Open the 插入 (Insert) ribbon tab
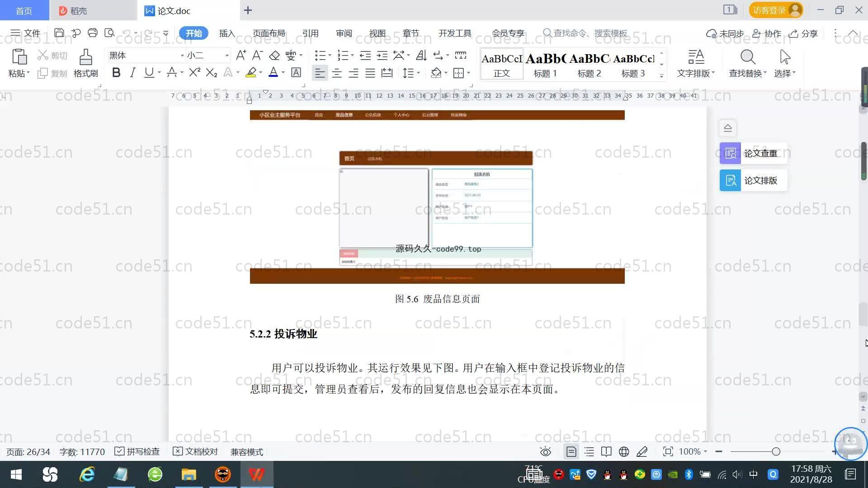 [x=227, y=33]
